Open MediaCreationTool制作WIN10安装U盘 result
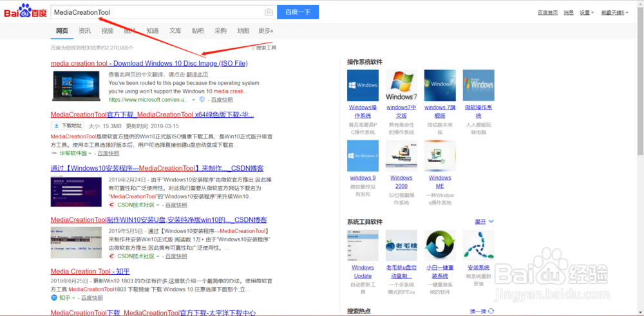The width and height of the screenshot is (644, 316). click(159, 219)
